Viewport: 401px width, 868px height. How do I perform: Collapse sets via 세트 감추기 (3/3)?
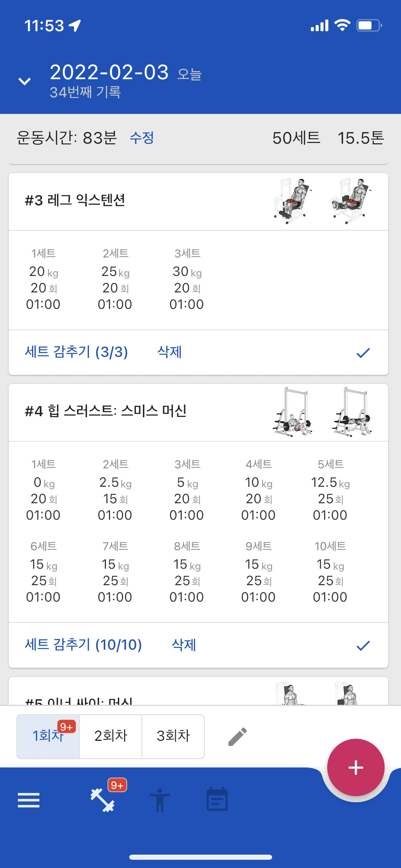[76, 352]
